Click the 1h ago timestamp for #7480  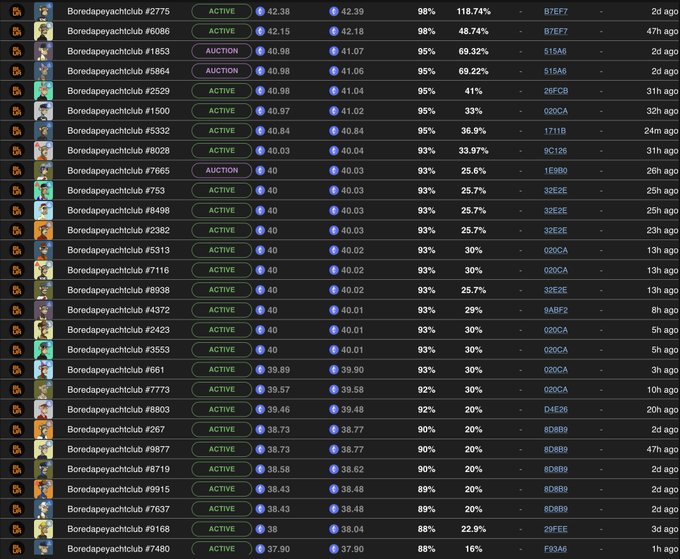[665, 549]
